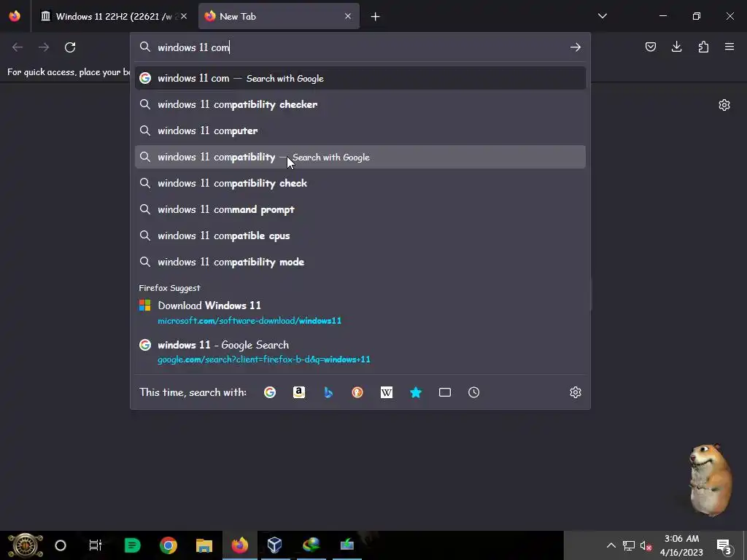Open VirtualBox from the taskbar
The image size is (747, 560).
pyautogui.click(x=275, y=545)
